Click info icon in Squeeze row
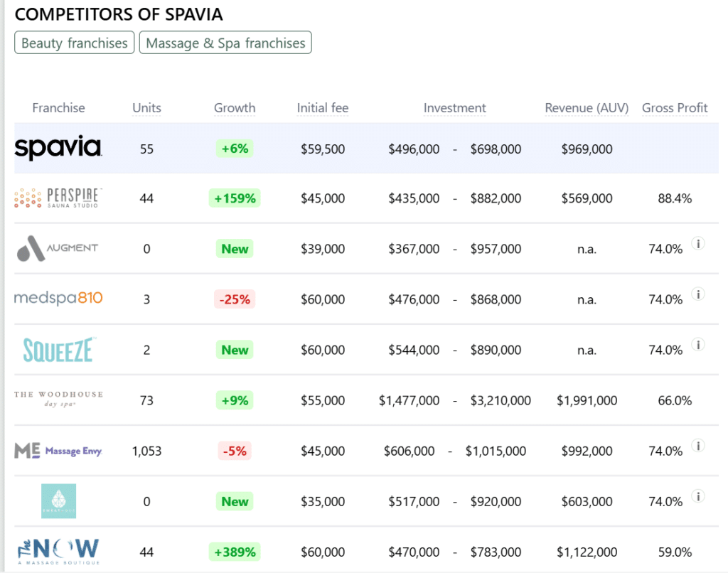The height and width of the screenshot is (573, 728). [698, 345]
